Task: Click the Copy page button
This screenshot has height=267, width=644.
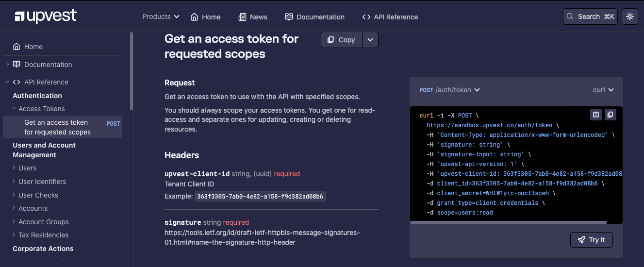Action: point(342,40)
